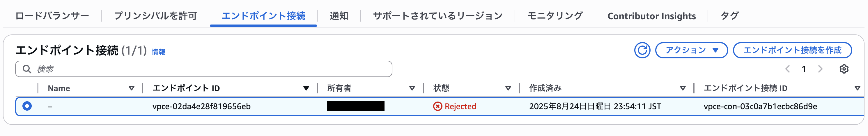The image size is (868, 136).
Task: Click エンドポイント接続を作成 button
Action: (792, 50)
